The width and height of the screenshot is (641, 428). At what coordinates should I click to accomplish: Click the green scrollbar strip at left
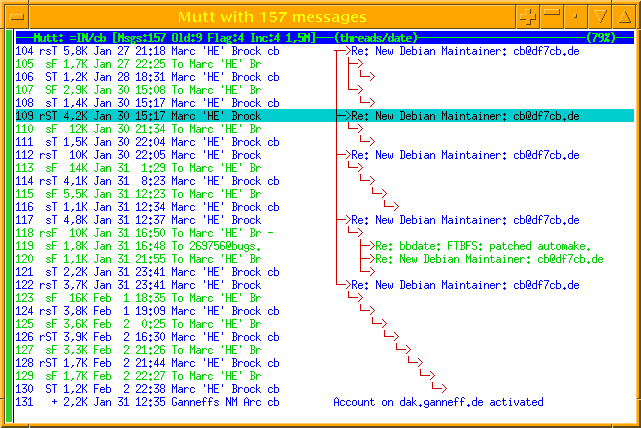coord(9,226)
